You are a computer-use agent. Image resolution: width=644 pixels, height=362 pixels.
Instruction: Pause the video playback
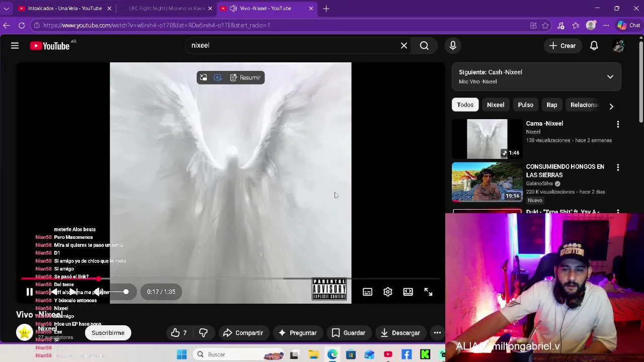29,292
